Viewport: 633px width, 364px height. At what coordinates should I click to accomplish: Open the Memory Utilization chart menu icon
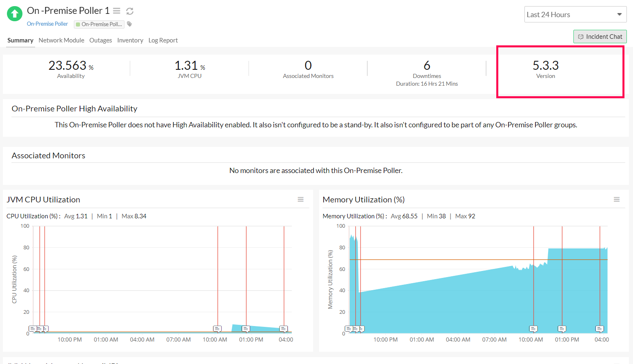click(x=617, y=200)
